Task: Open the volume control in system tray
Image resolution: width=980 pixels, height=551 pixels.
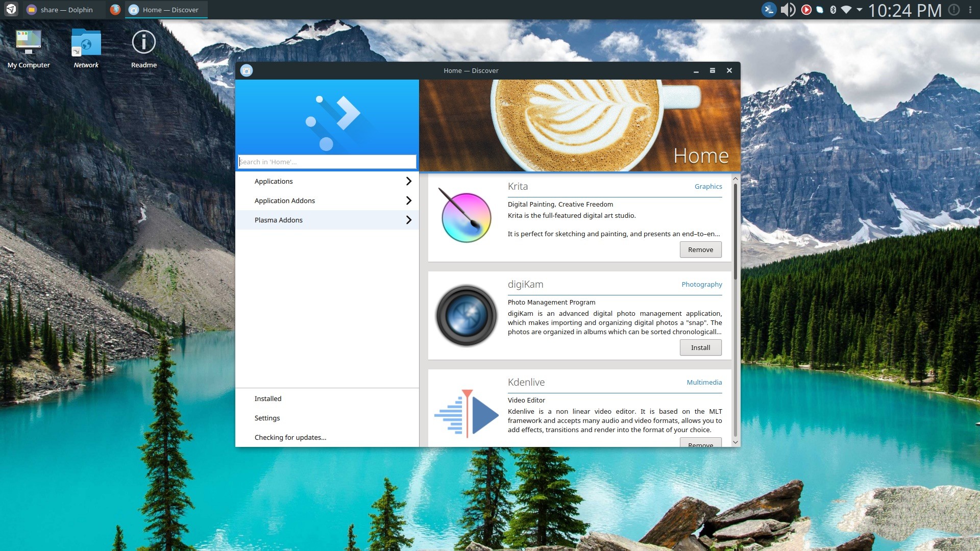Action: (788, 10)
